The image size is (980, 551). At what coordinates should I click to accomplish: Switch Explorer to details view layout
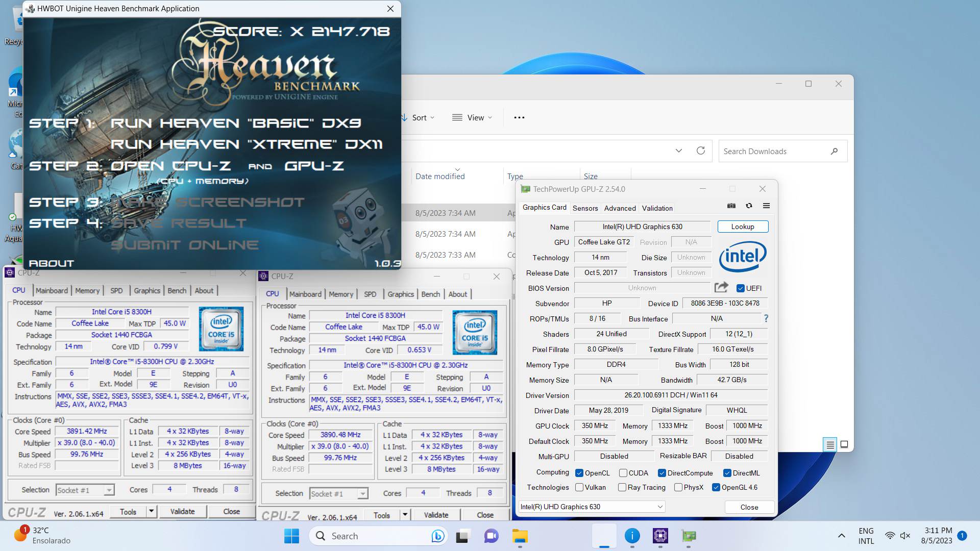coord(830,445)
